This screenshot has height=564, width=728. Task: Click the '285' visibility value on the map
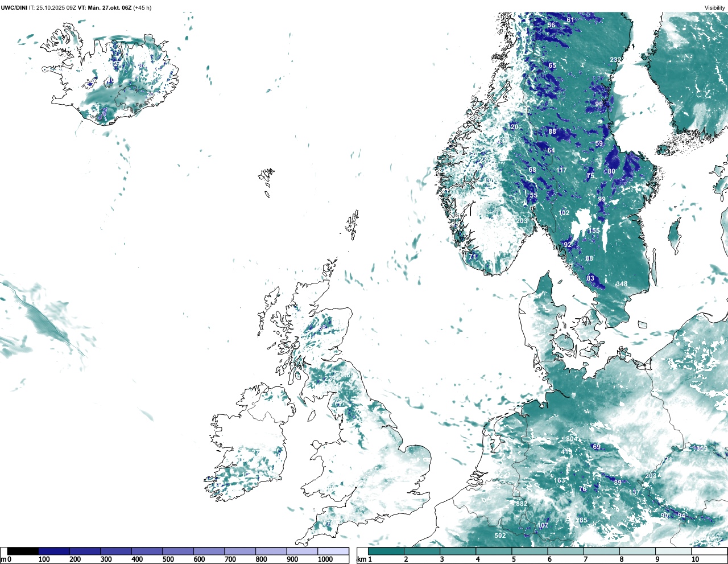coord(581,520)
